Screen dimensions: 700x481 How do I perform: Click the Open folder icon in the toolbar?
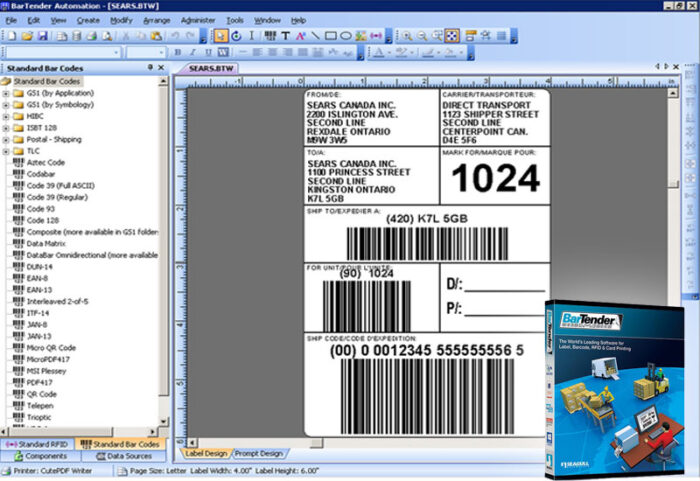coord(27,36)
